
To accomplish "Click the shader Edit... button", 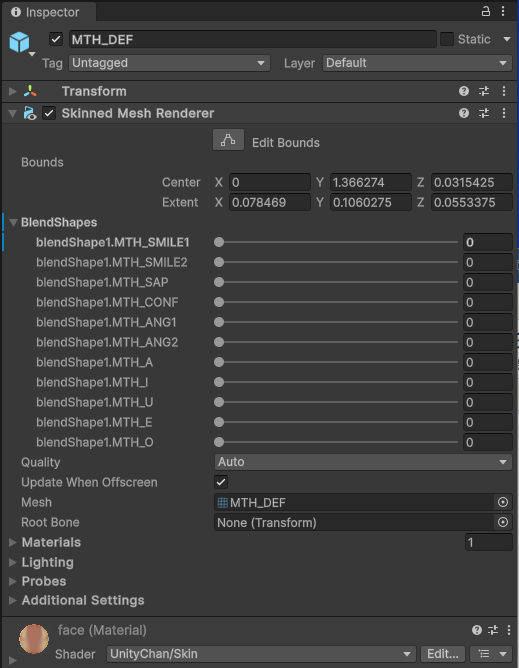I will coord(443,654).
